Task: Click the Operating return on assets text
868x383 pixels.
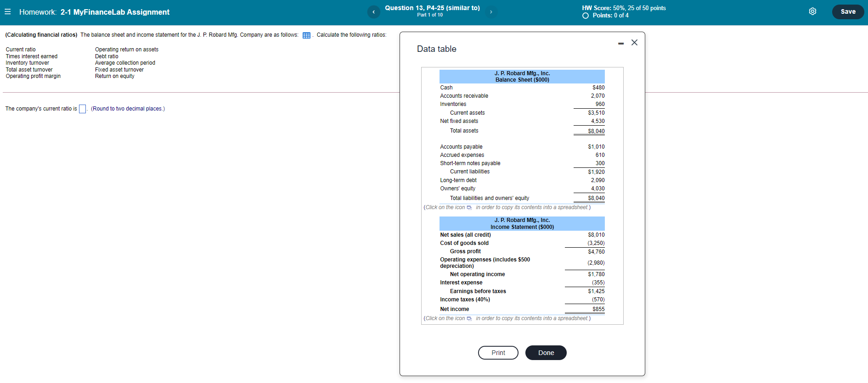Action: point(127,50)
